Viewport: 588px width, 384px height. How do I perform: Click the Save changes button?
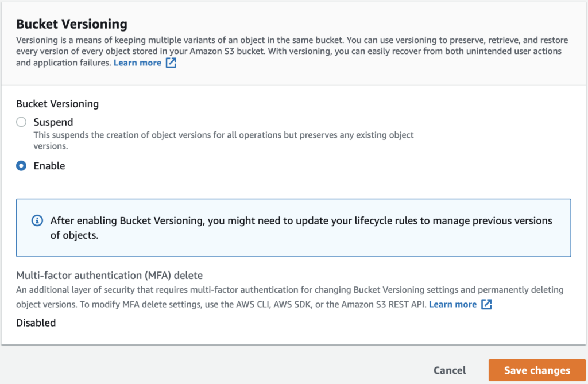click(x=536, y=370)
